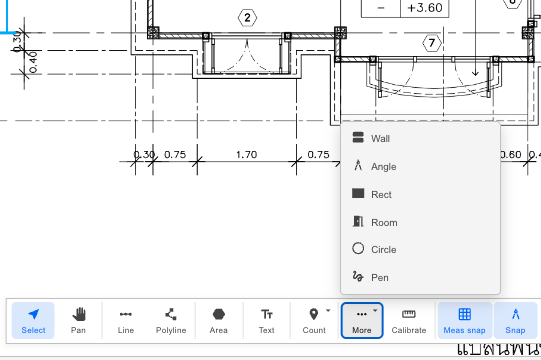Choose Angle from the More menu
Screen dimensions: 541x360
pos(420,166)
